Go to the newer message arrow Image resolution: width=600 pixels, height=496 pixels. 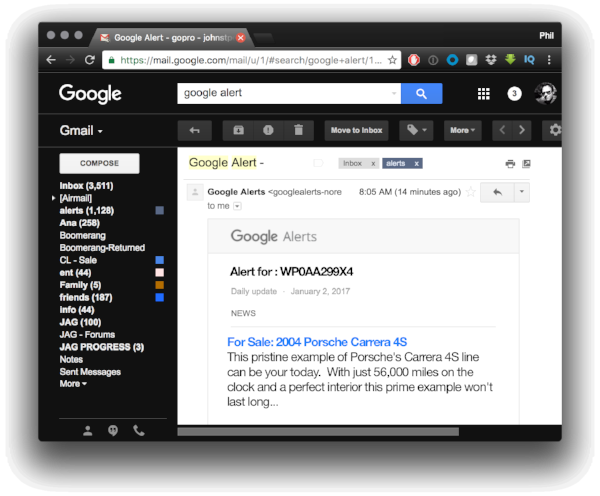(x=502, y=131)
